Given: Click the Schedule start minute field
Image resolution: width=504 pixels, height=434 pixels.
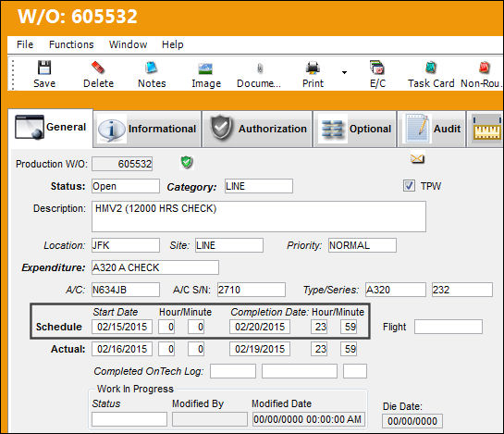Looking at the screenshot, I should point(196,327).
